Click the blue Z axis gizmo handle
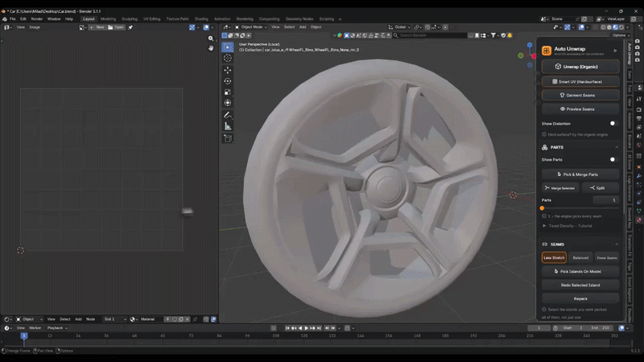This screenshot has width=644, height=362. click(530, 45)
